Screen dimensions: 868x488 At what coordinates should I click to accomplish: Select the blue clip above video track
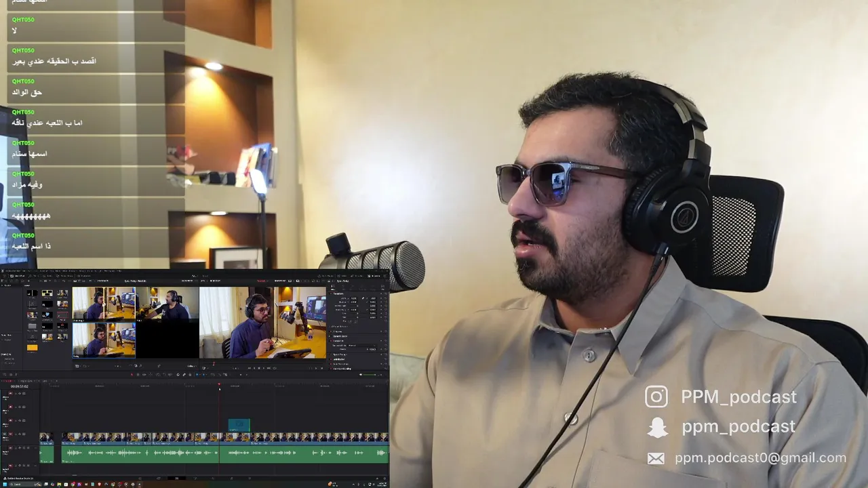pyautogui.click(x=239, y=425)
